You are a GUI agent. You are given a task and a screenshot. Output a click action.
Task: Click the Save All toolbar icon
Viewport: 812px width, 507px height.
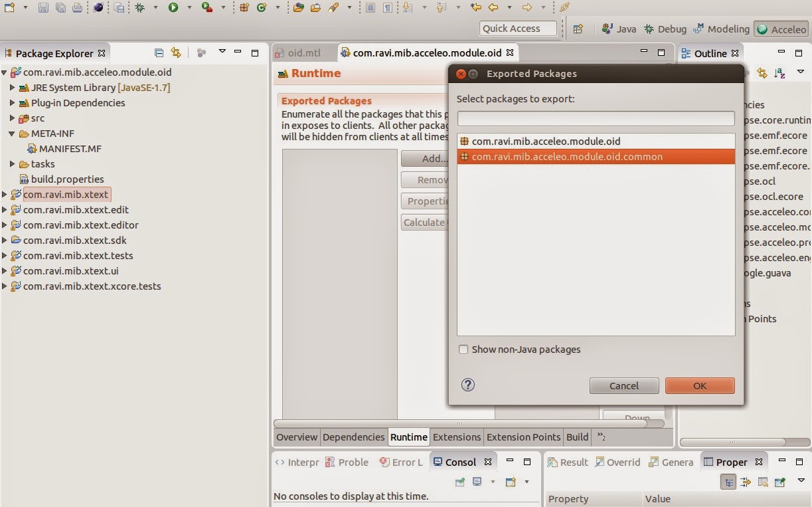pyautogui.click(x=60, y=8)
